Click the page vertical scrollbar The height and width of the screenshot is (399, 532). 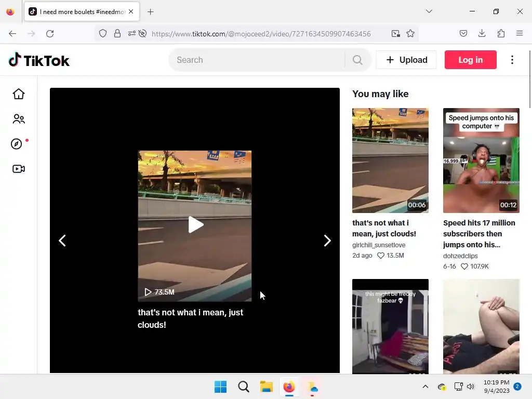pyautogui.click(x=529, y=79)
